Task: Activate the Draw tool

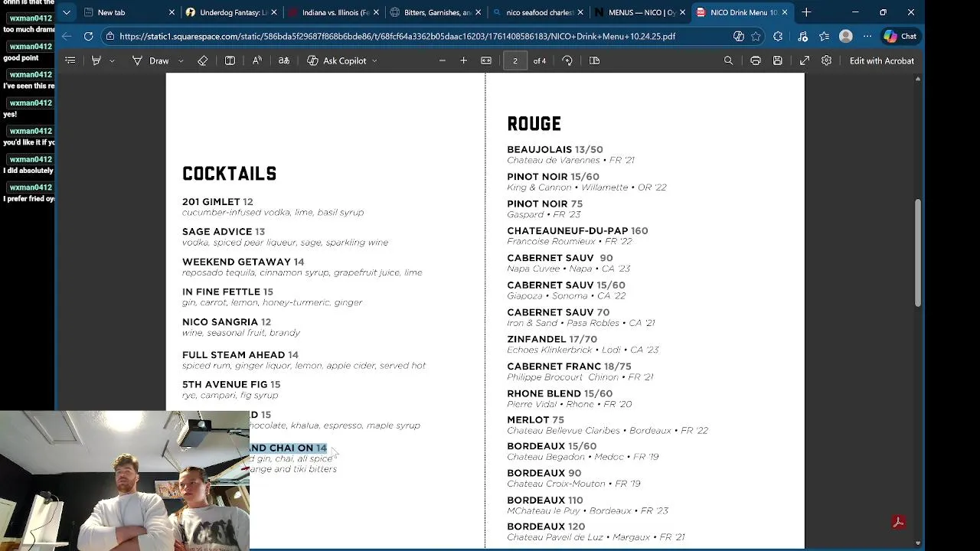Action: 151,60
